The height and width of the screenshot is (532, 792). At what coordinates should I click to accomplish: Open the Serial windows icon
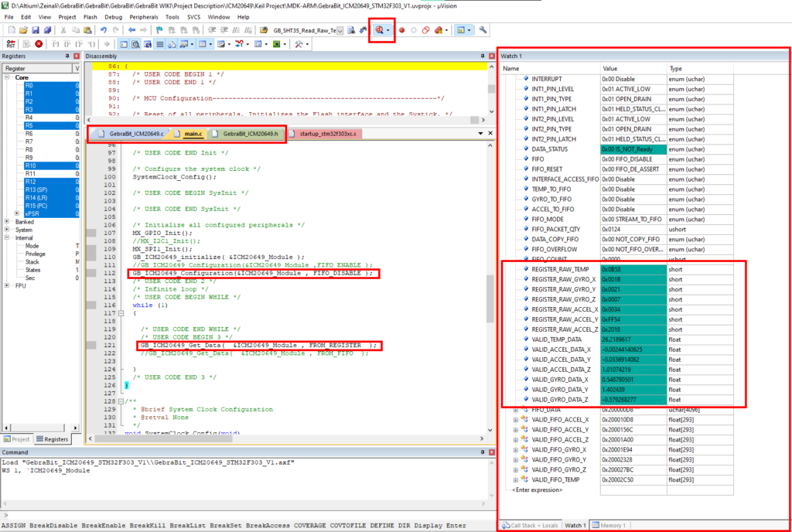(220, 44)
